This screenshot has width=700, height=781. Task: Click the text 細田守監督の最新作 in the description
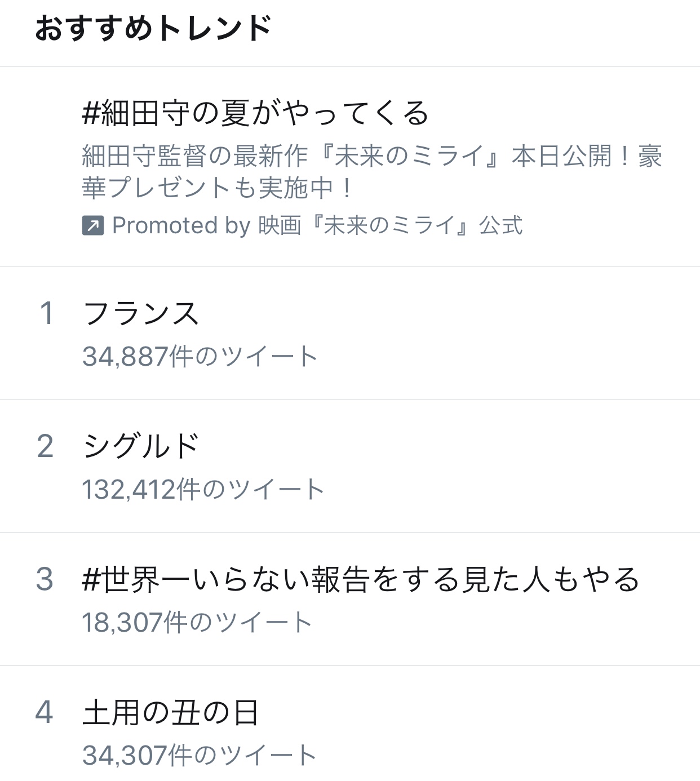click(195, 156)
